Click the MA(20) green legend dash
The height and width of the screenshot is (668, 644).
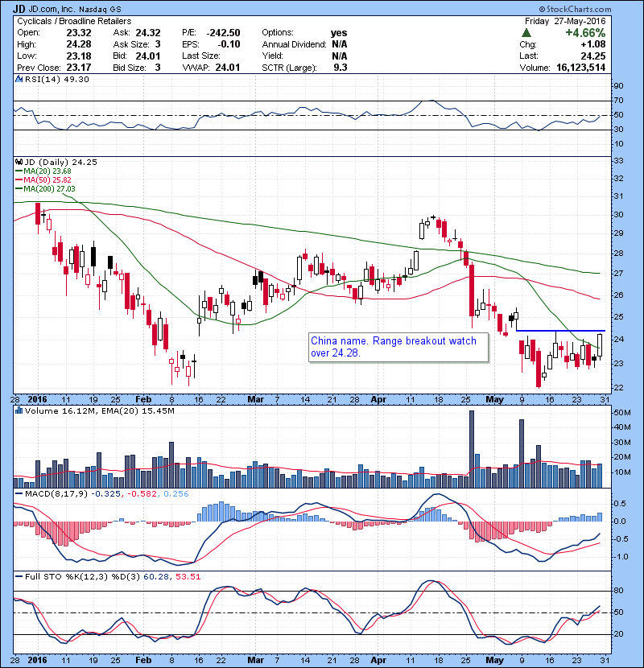19,171
